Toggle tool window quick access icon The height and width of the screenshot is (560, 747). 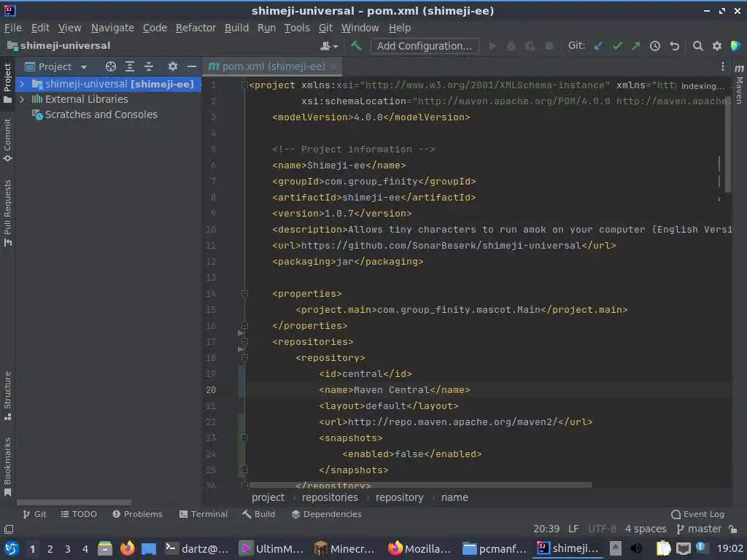(x=9, y=529)
